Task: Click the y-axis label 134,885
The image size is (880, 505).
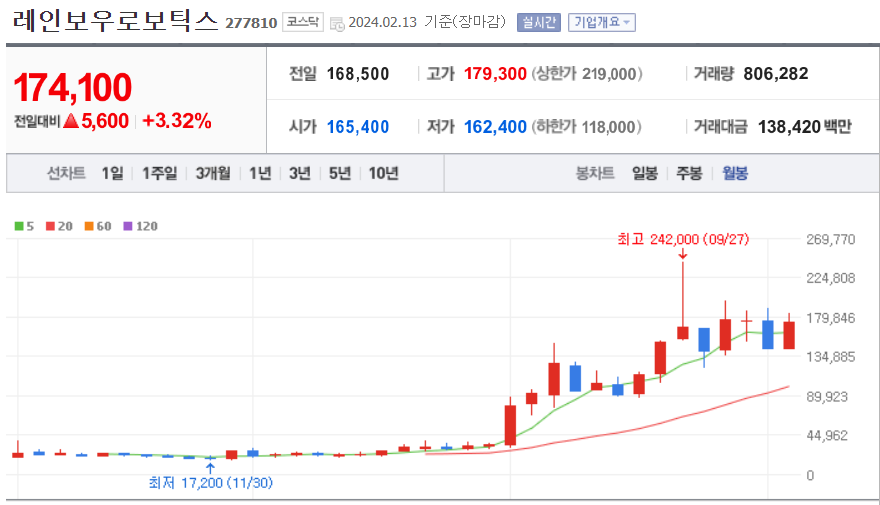Action: point(831,357)
